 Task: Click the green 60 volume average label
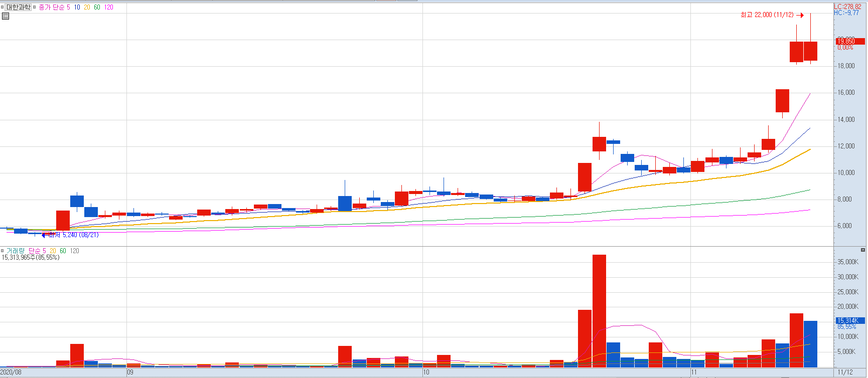(x=63, y=251)
